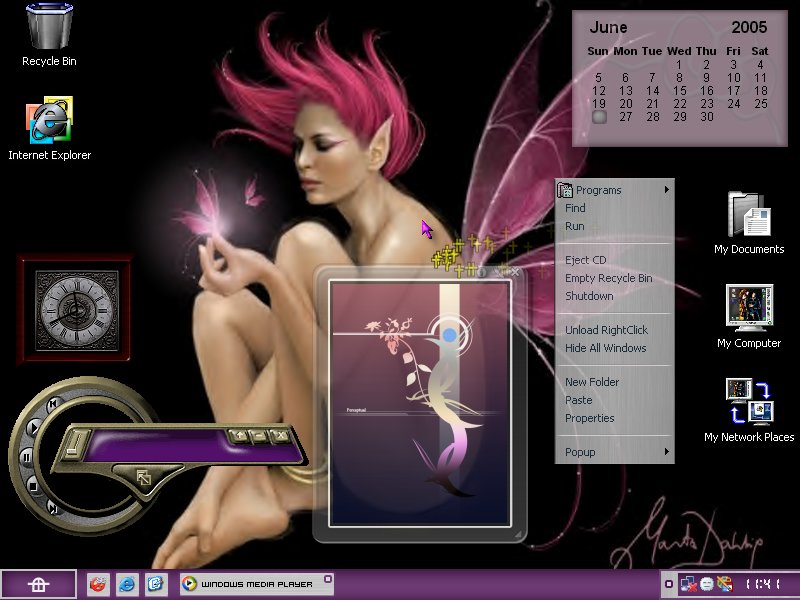Select June 15 on the calendar

(680, 91)
